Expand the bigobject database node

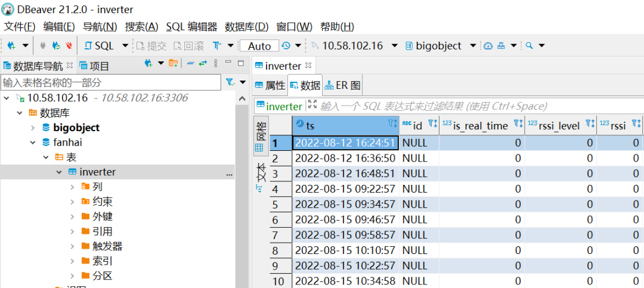pos(33,128)
